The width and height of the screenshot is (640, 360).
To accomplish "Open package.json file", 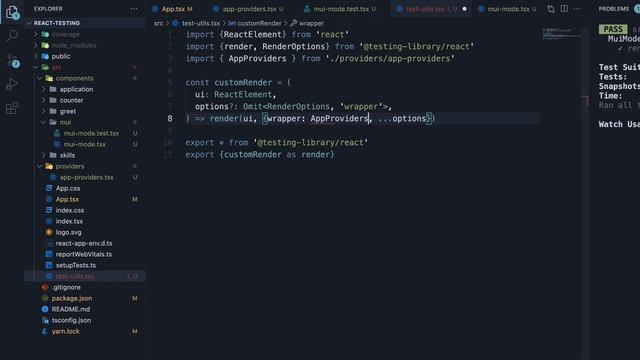I will click(72, 299).
